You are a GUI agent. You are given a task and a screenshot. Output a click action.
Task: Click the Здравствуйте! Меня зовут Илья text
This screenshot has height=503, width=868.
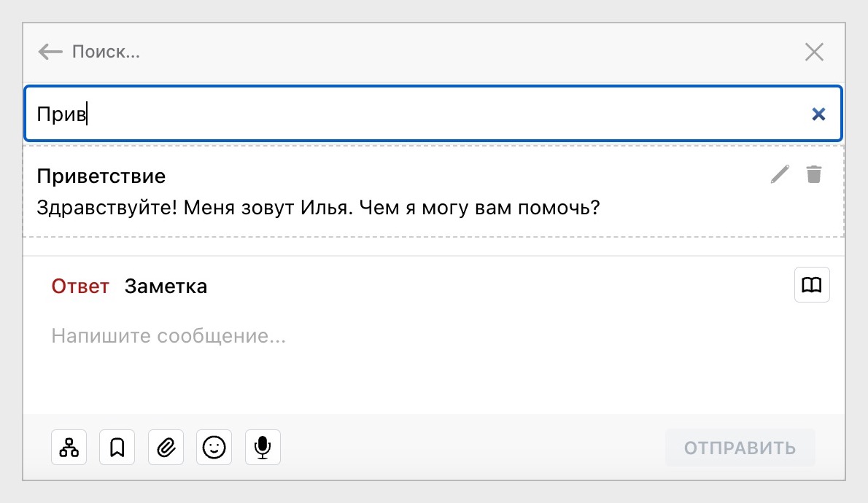click(318, 208)
